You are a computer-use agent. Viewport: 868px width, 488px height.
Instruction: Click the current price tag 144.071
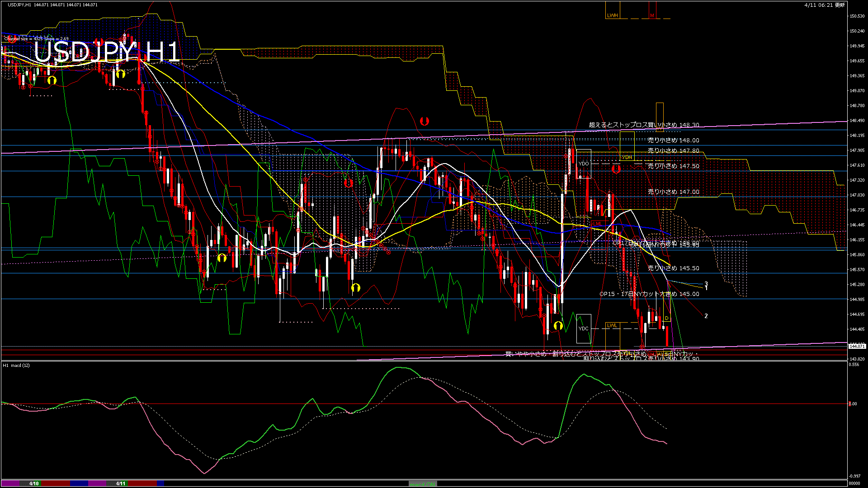point(857,346)
